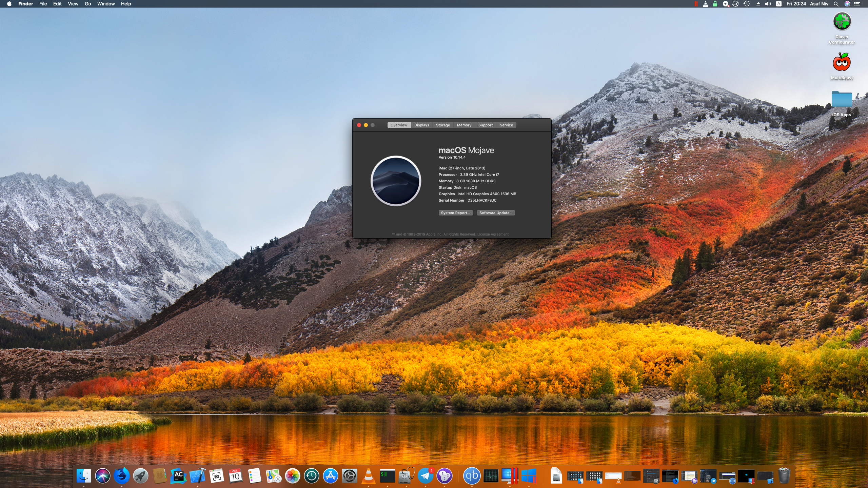Switch to the Storage tab
Viewport: 868px width, 488px height.
(x=443, y=125)
